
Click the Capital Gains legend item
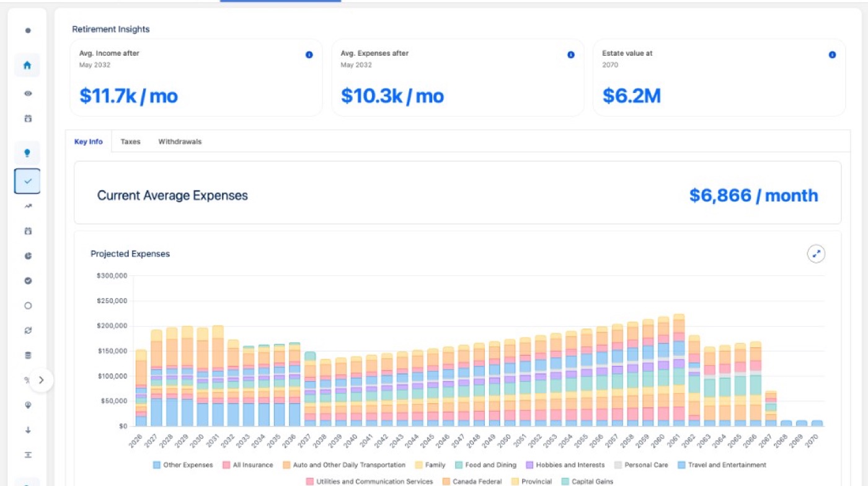[587, 481]
